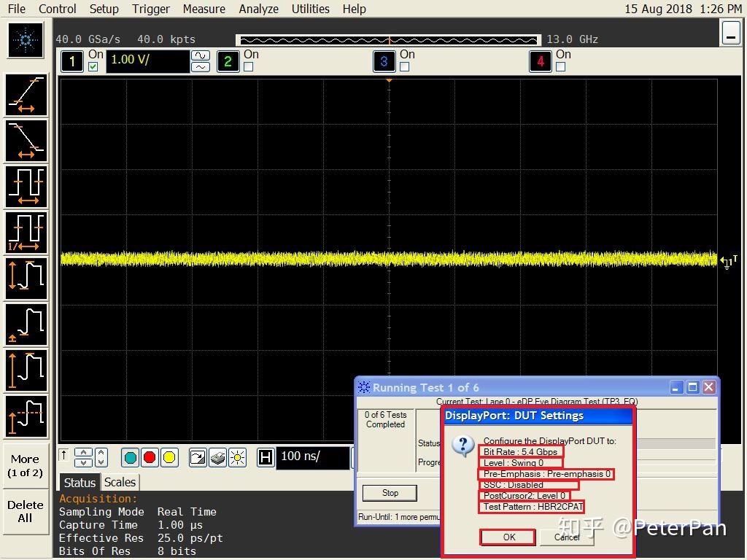Select the fall time measurement icon
This screenshot has height=560, width=747.
[26, 140]
